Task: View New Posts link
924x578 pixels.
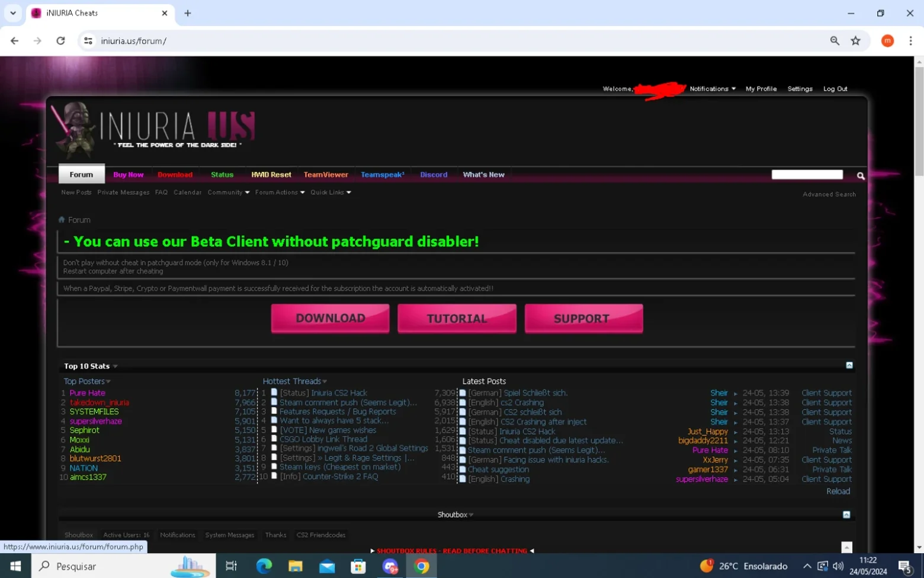Action: [x=76, y=193]
